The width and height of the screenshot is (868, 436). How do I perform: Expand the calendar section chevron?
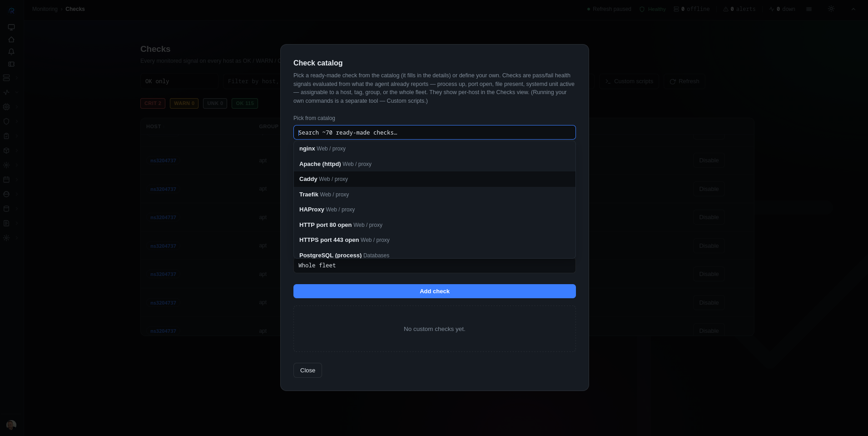pyautogui.click(x=17, y=180)
